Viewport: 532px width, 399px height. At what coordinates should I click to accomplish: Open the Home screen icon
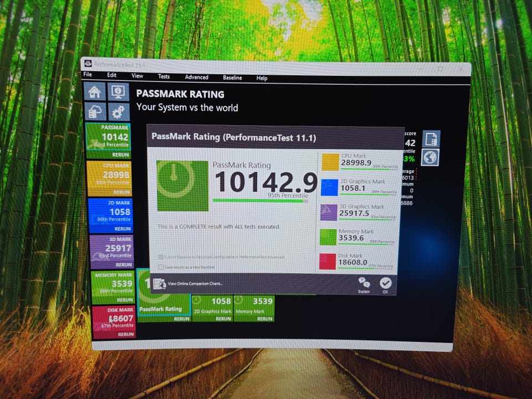point(95,91)
